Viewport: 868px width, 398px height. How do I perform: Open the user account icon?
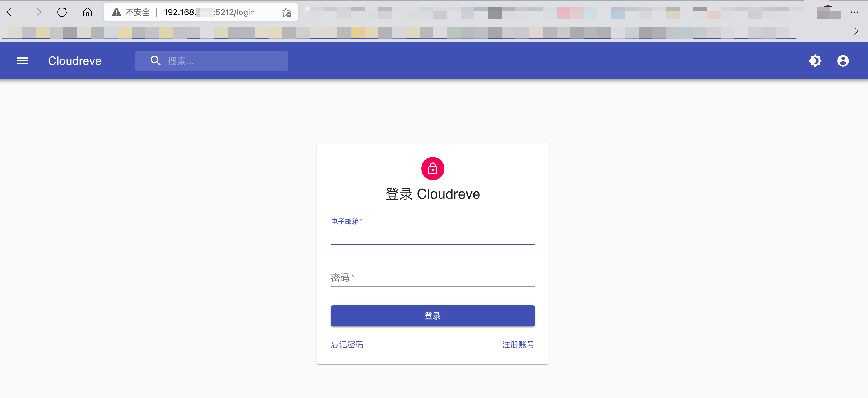point(843,61)
